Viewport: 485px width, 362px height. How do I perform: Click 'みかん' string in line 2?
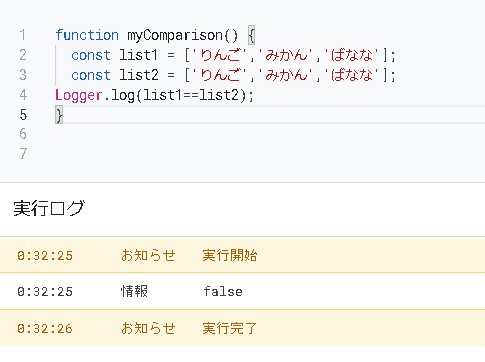pos(285,55)
